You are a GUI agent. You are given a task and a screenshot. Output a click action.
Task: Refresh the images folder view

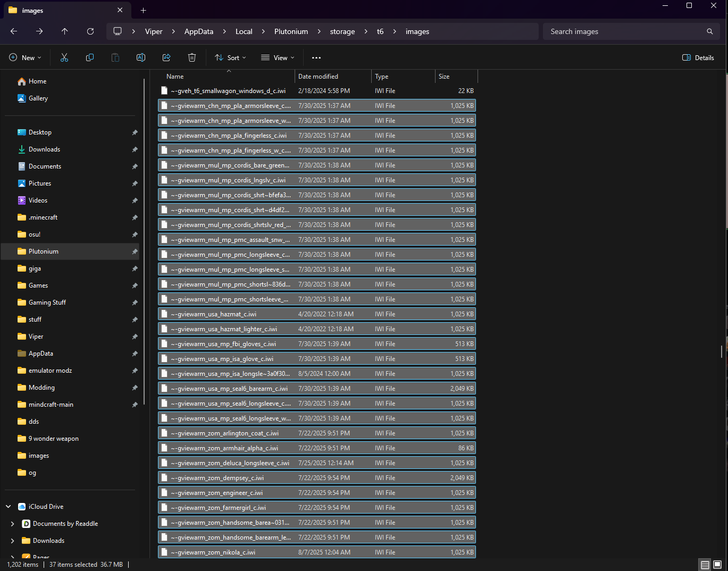(90, 31)
